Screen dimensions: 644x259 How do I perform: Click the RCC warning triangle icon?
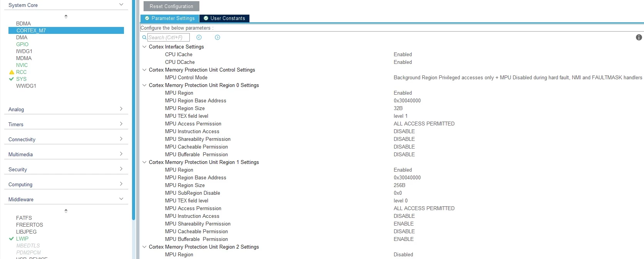coord(12,72)
